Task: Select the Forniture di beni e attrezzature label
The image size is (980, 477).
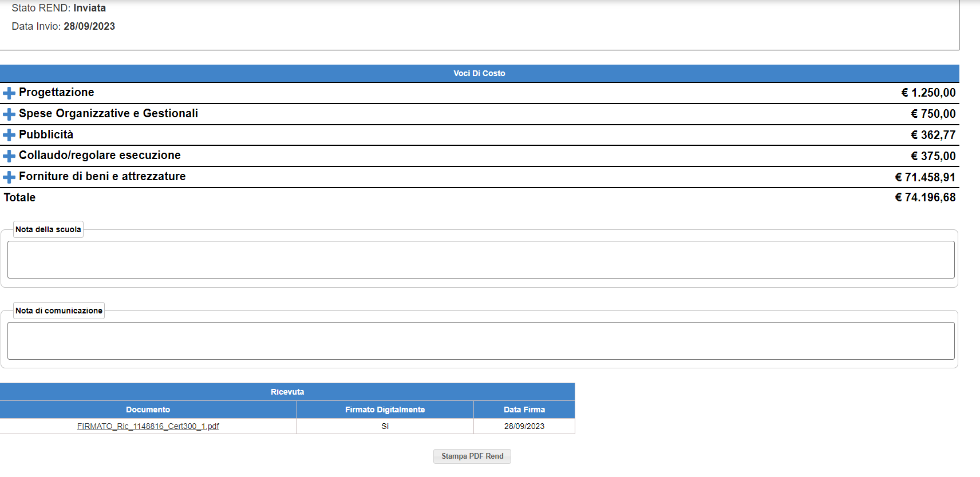Action: click(102, 176)
